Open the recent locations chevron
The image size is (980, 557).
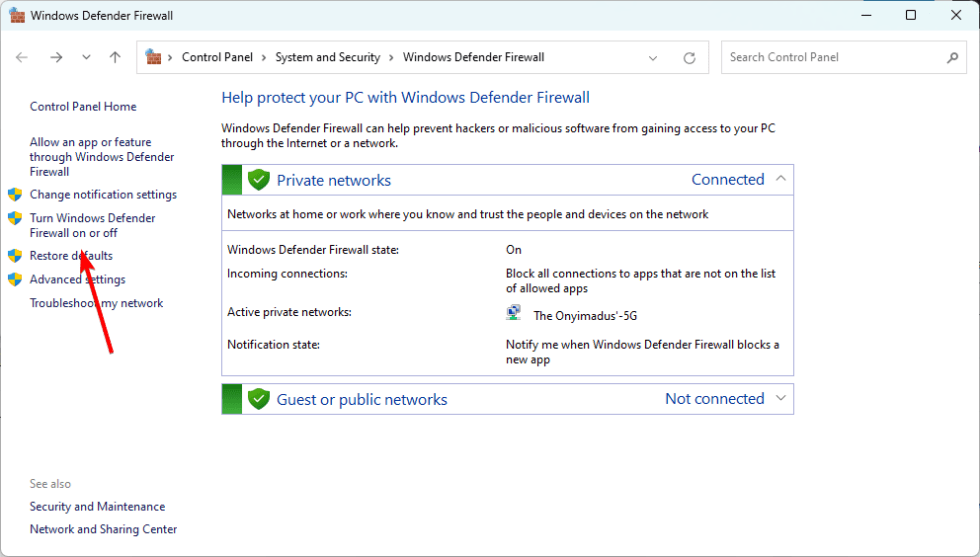tap(86, 58)
